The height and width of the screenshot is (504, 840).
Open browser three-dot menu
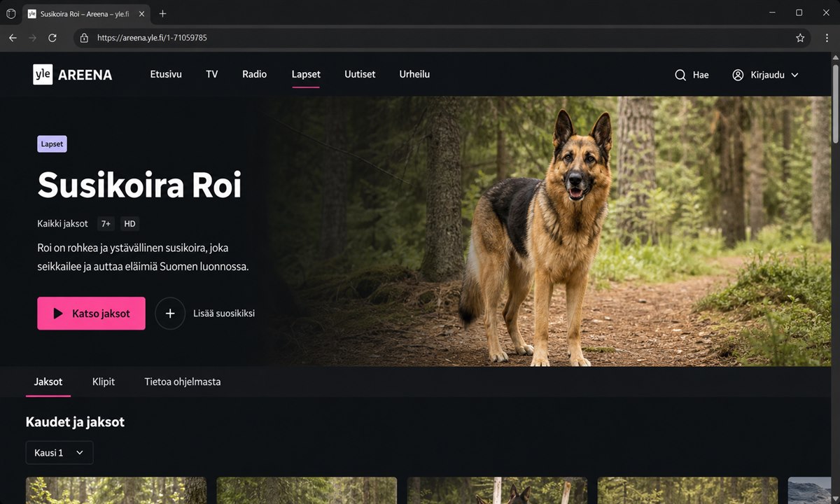point(827,38)
